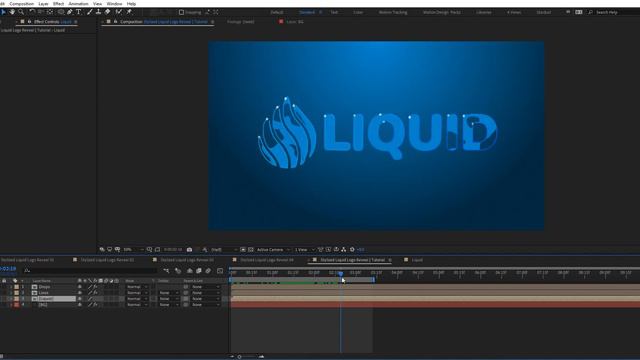Switch to the Liquid timeline tab

coord(417,260)
